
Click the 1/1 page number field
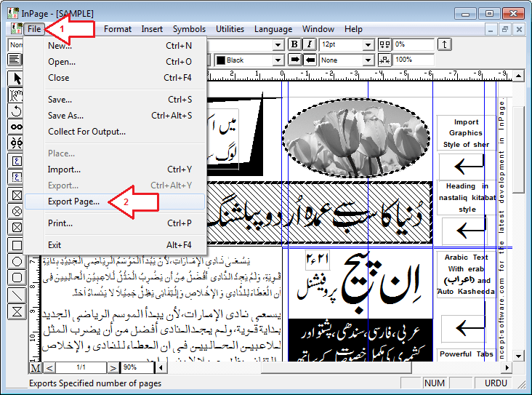(x=81, y=367)
